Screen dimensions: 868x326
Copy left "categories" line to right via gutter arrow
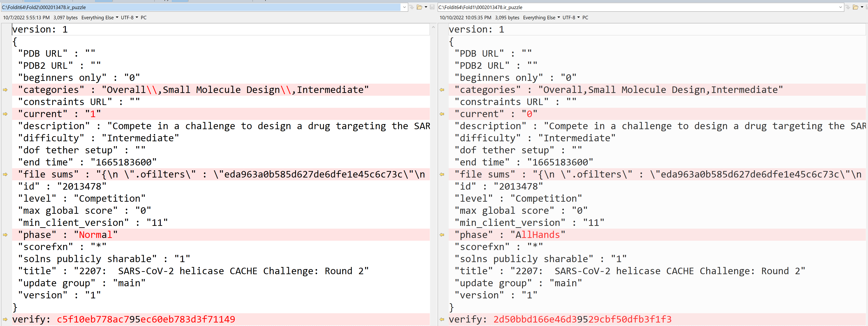click(5, 90)
